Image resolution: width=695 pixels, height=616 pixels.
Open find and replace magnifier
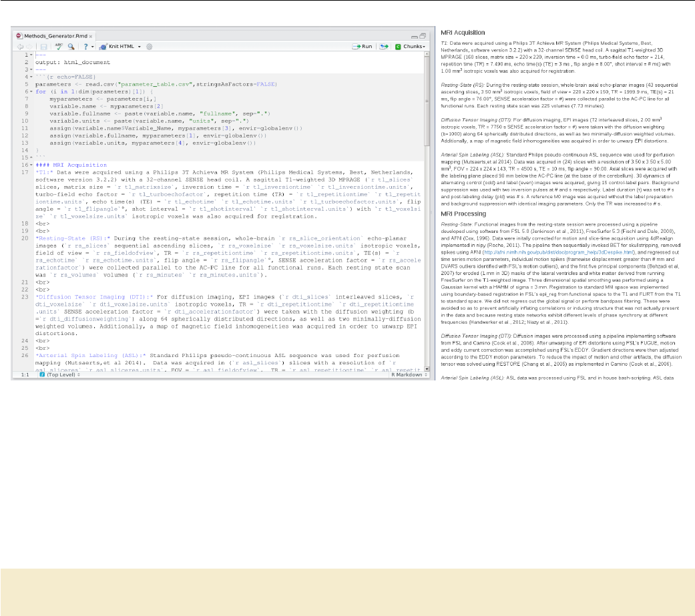pos(71,47)
